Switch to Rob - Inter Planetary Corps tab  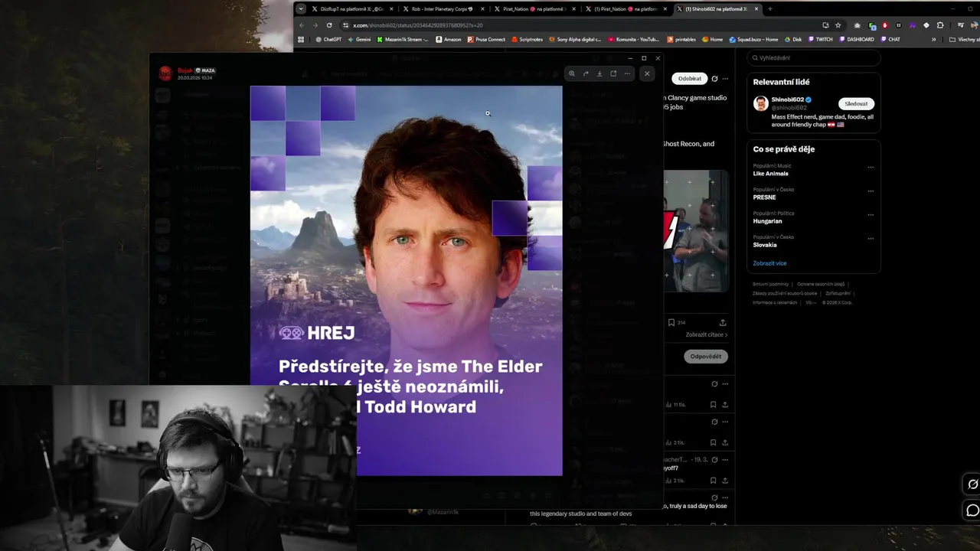442,8
